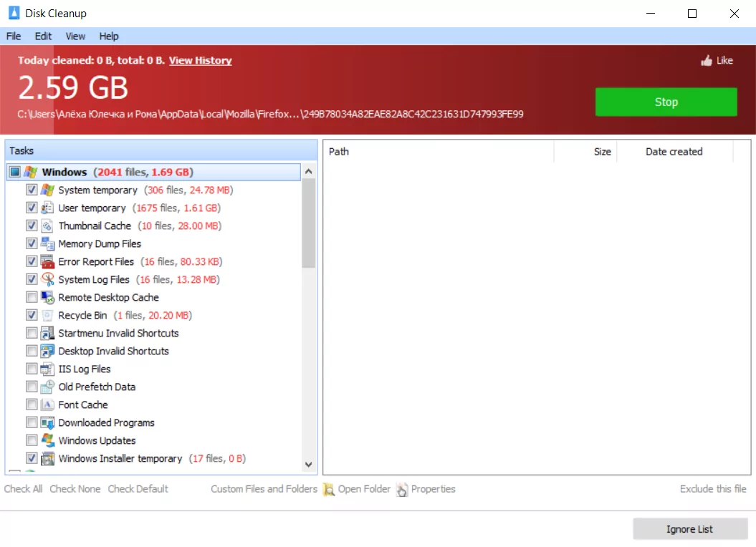Viewport: 756px width, 547px height.
Task: Open the Edit menu
Action: (43, 36)
